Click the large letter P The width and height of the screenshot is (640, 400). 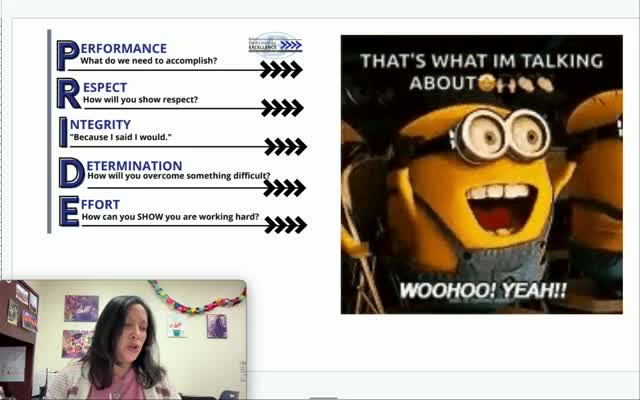(67, 55)
